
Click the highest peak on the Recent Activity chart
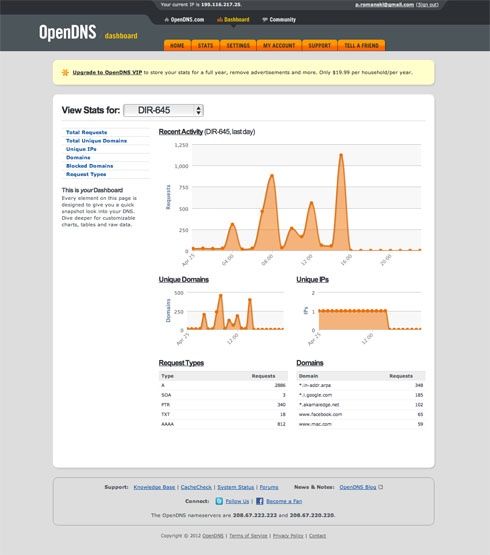pyautogui.click(x=341, y=154)
